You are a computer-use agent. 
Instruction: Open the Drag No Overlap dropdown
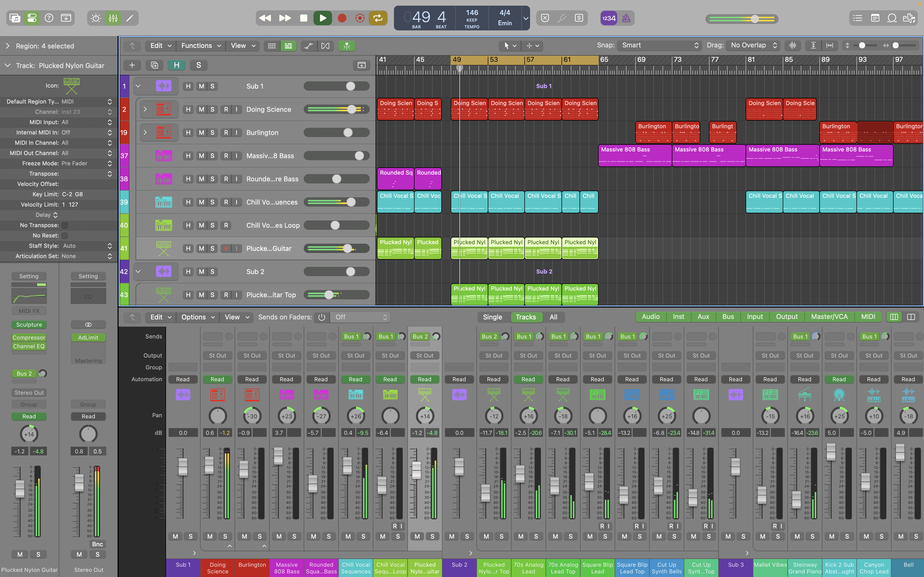tap(753, 45)
